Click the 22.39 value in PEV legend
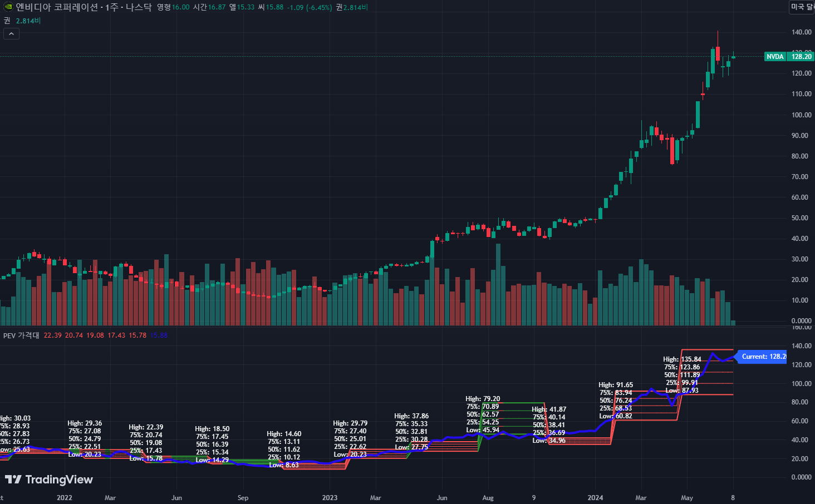This screenshot has height=504, width=815. coord(52,335)
